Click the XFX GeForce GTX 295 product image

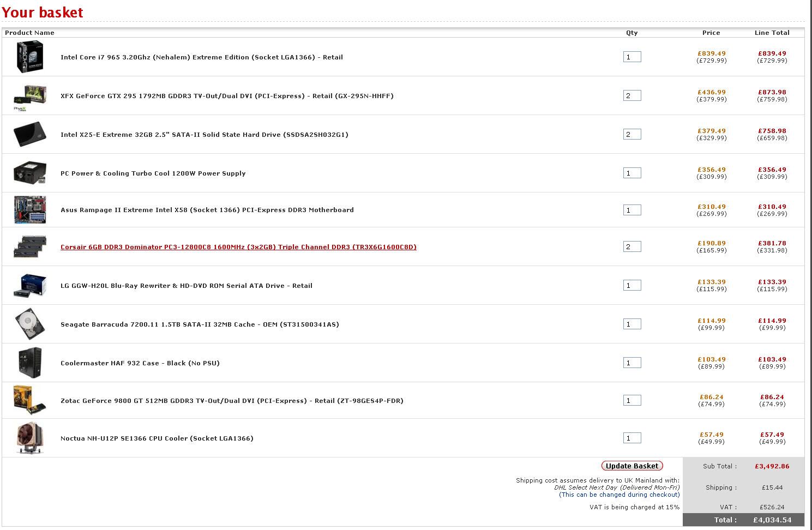pyautogui.click(x=30, y=97)
